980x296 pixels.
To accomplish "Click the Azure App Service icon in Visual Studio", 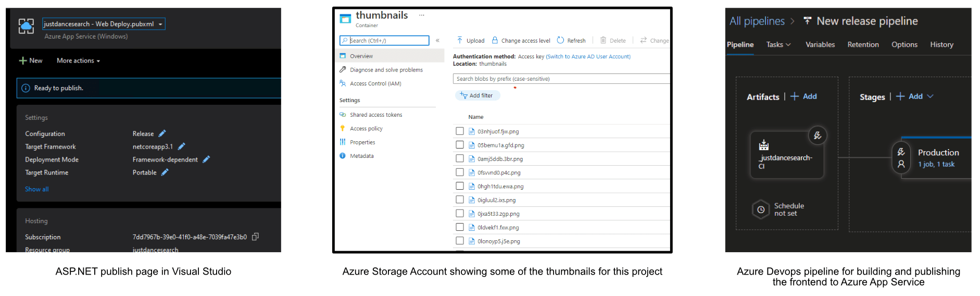I will click(x=26, y=26).
